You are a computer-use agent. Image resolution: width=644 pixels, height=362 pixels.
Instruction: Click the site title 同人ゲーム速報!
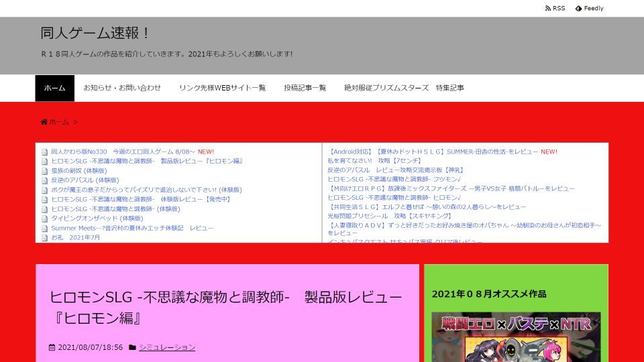pos(96,33)
